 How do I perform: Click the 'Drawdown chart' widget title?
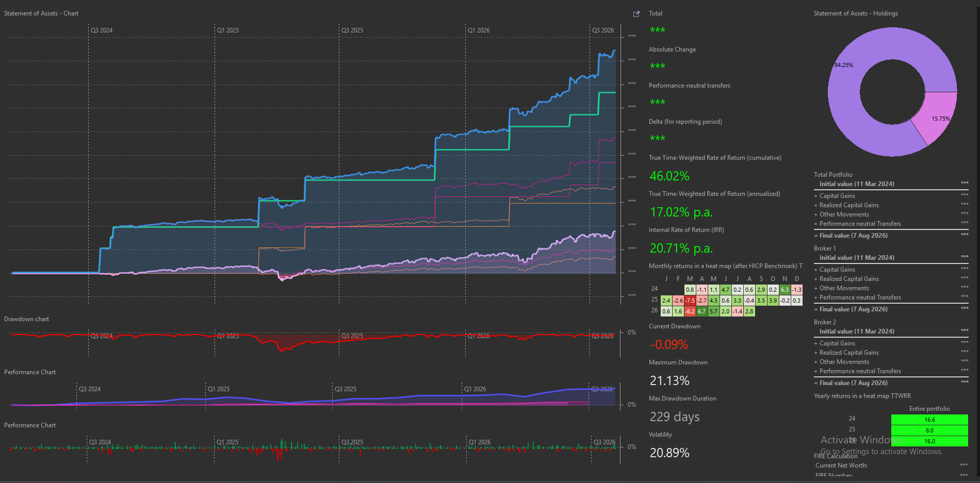pos(27,319)
